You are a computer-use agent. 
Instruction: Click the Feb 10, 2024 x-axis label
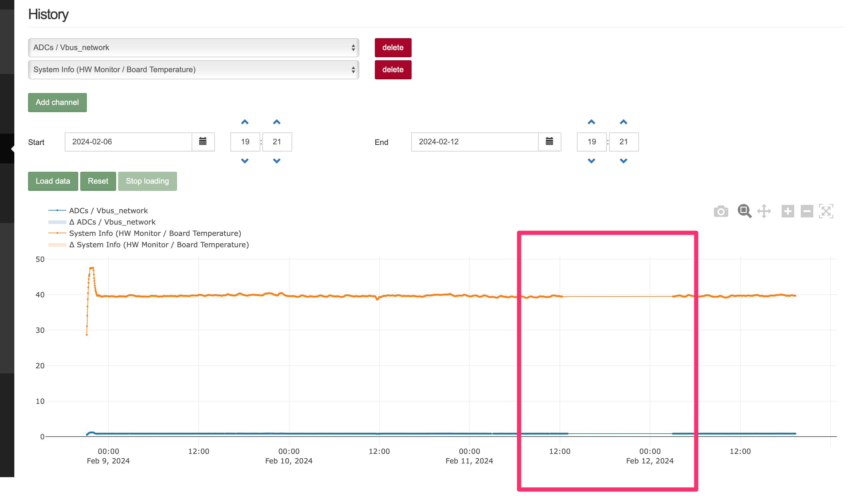pyautogui.click(x=289, y=461)
